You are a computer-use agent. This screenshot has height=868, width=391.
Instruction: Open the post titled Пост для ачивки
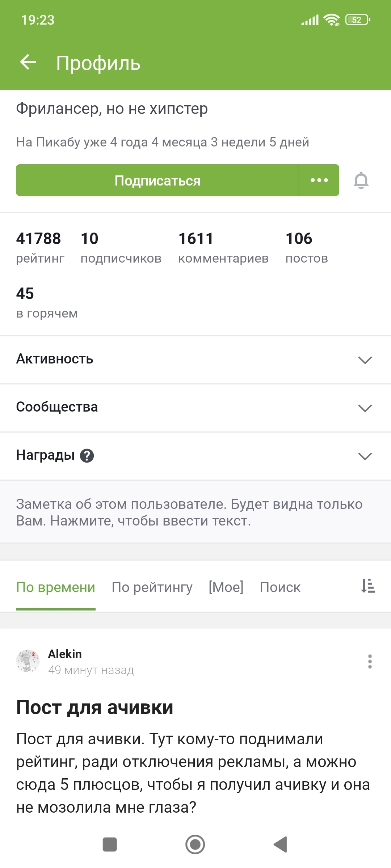(x=95, y=707)
